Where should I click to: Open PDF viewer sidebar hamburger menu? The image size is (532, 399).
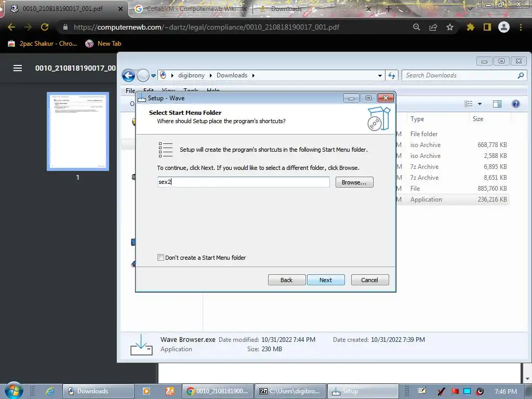pos(18,68)
